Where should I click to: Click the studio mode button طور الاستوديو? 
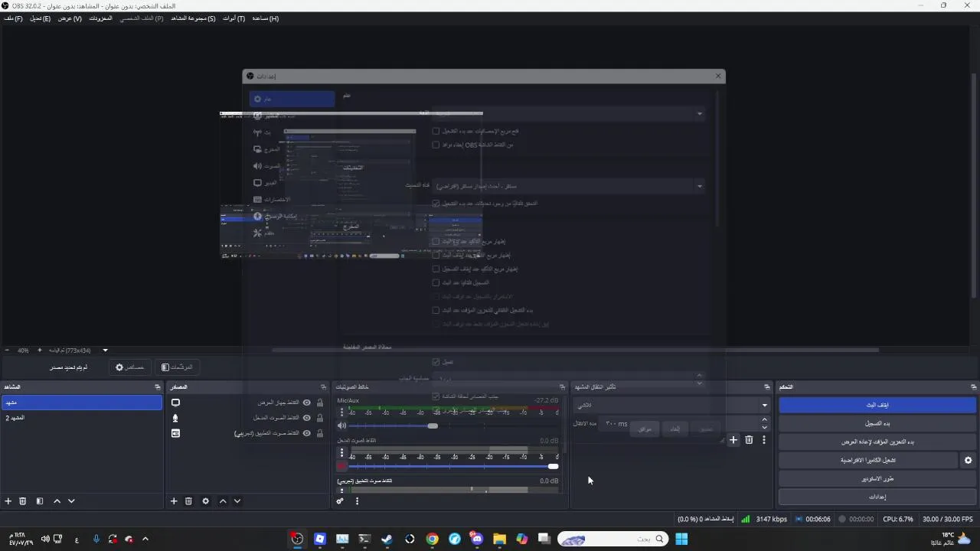point(877,478)
